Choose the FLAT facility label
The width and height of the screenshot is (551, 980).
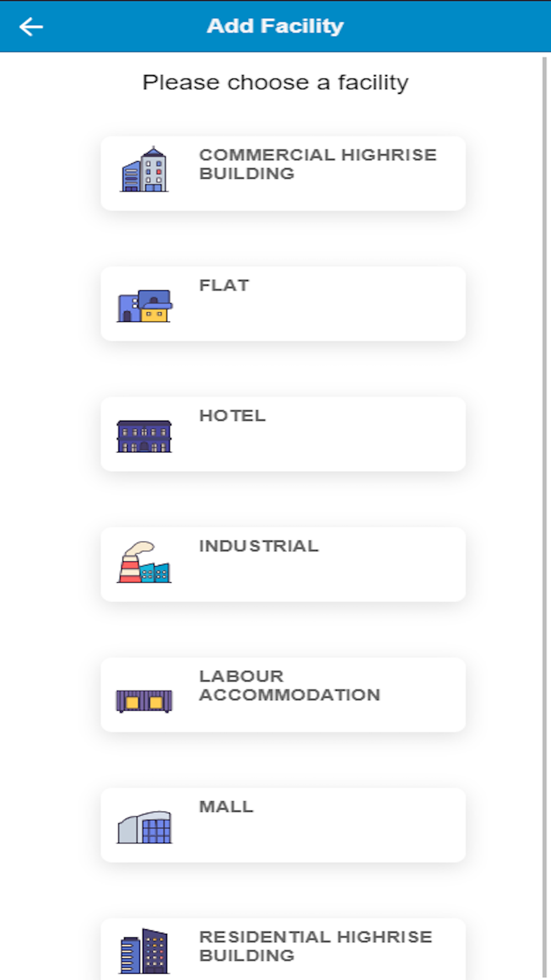click(x=224, y=286)
